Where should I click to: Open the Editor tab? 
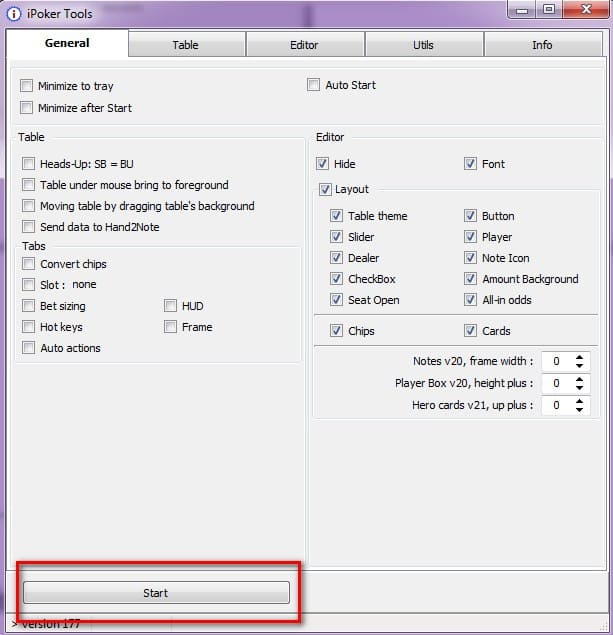click(305, 45)
